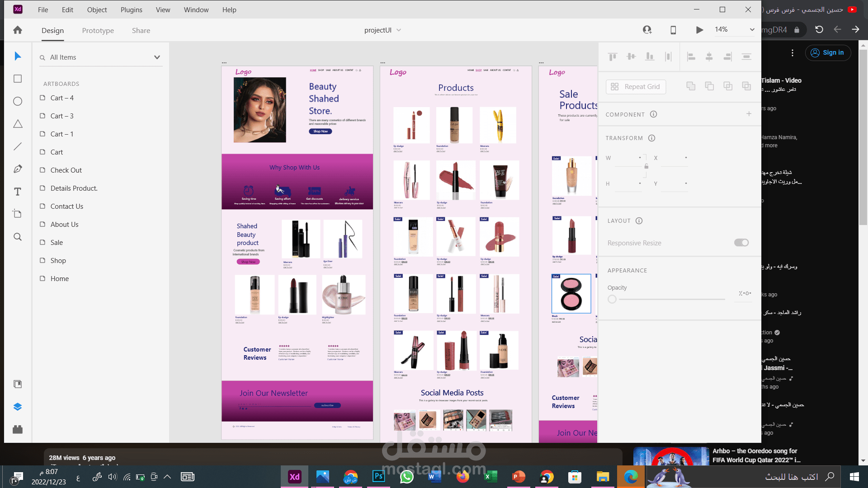The width and height of the screenshot is (868, 488).
Task: Open the Object menu
Action: click(x=97, y=9)
